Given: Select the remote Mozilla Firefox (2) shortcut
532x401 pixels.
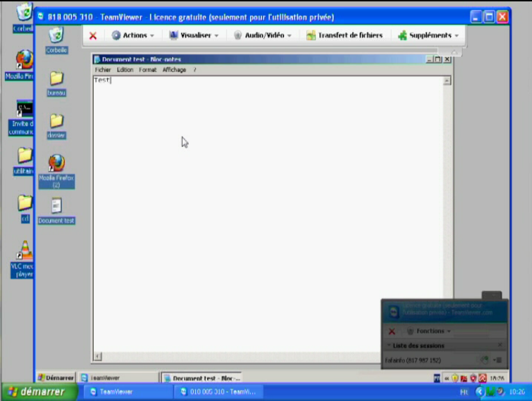Looking at the screenshot, I should click(x=56, y=171).
